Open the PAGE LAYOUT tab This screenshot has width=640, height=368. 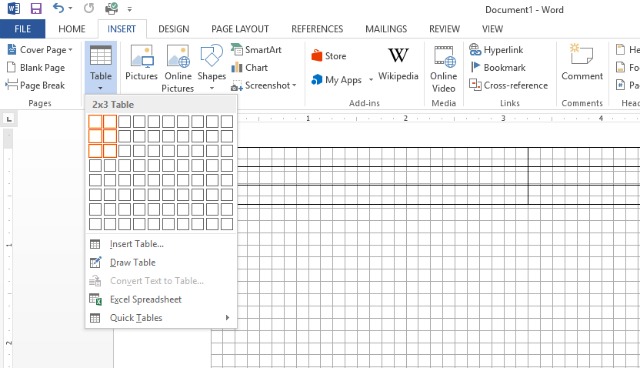click(x=240, y=29)
